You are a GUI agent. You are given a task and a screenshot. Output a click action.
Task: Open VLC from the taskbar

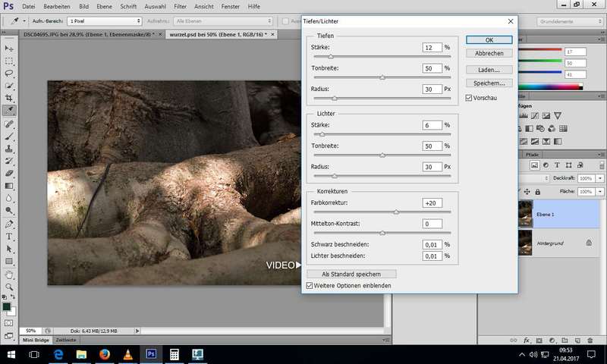[127, 353]
